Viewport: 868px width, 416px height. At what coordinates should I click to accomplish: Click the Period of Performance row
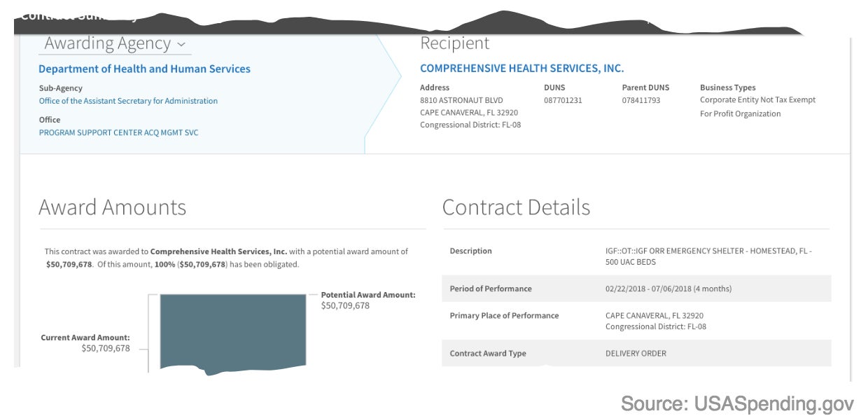[636, 289]
